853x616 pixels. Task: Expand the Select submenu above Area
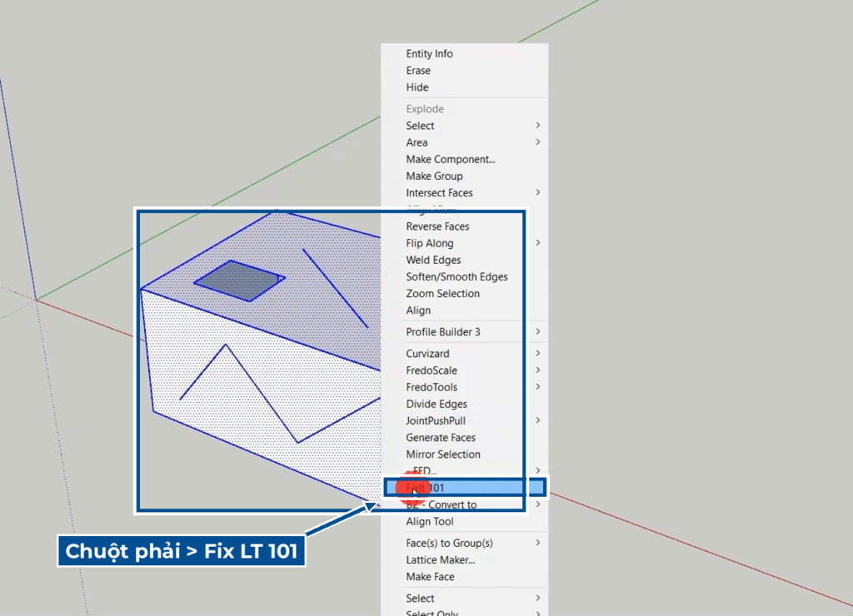click(464, 126)
